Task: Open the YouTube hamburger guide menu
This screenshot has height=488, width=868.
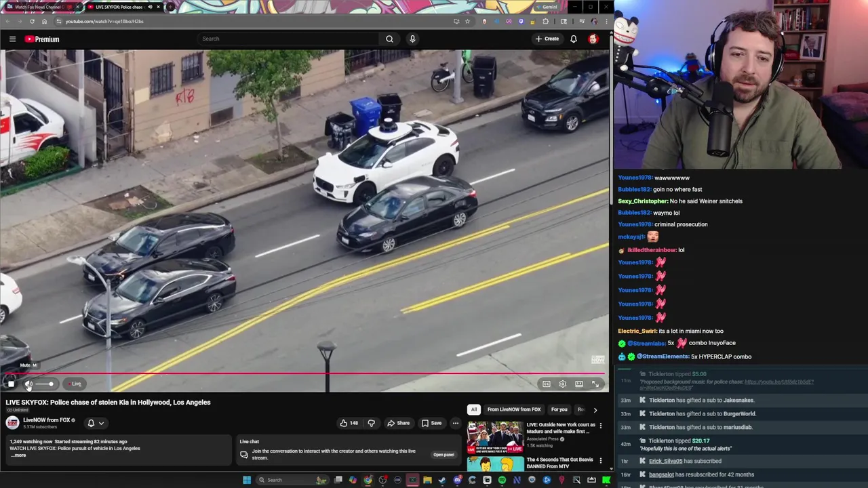Action: point(12,39)
